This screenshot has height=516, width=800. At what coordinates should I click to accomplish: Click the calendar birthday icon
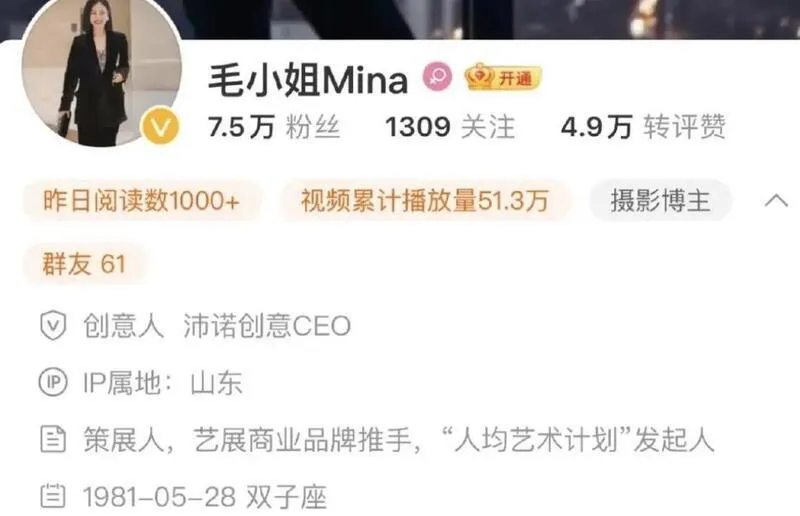point(53,496)
